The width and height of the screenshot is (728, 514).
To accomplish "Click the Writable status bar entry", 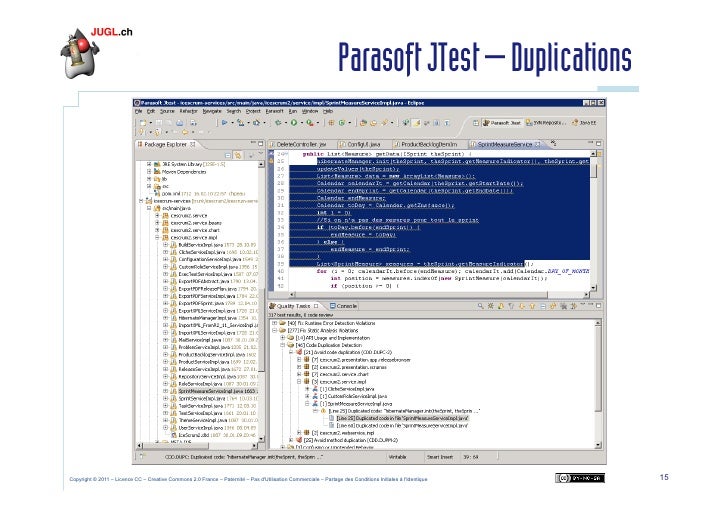I will pyautogui.click(x=397, y=457).
